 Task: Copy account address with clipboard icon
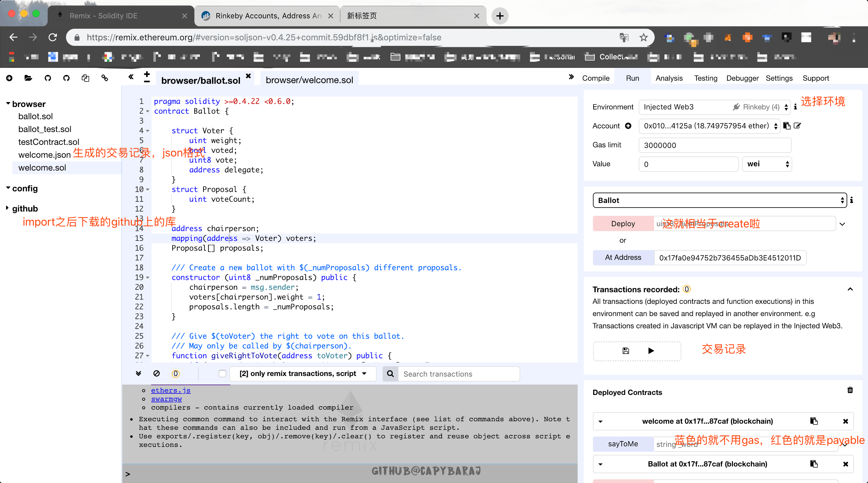coord(787,126)
